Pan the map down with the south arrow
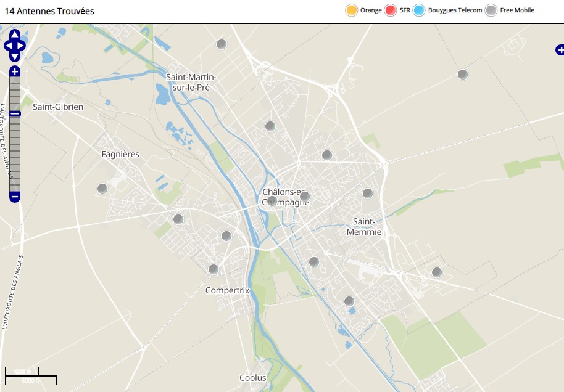 coord(15,57)
